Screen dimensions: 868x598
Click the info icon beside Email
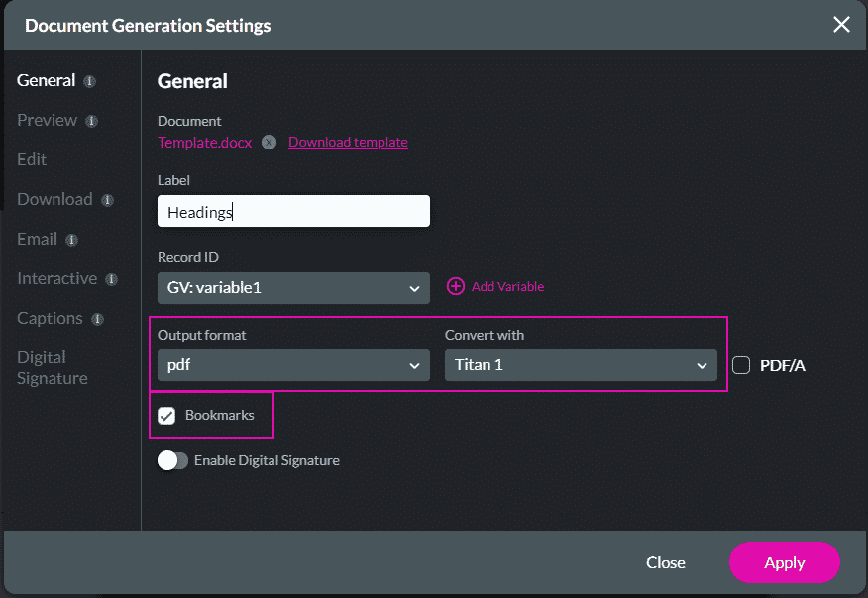72,240
